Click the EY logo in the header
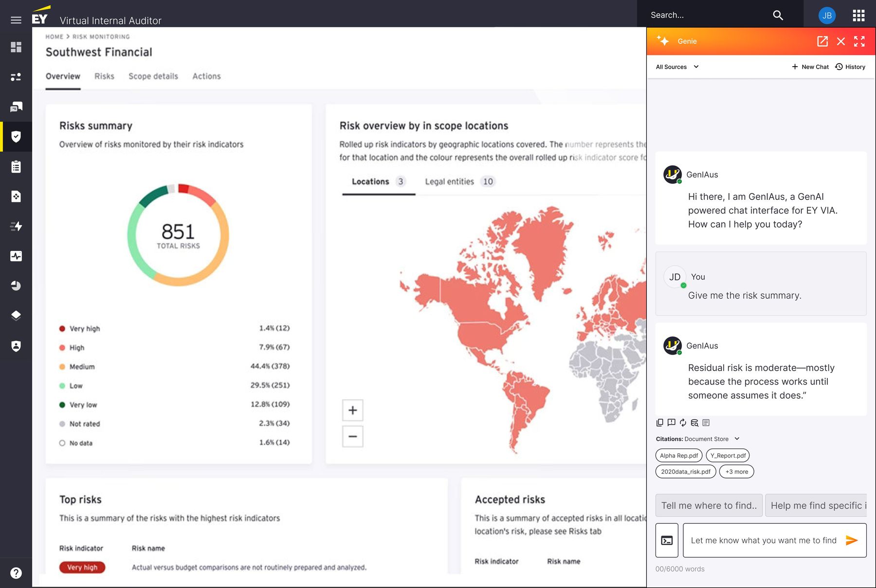 click(41, 15)
